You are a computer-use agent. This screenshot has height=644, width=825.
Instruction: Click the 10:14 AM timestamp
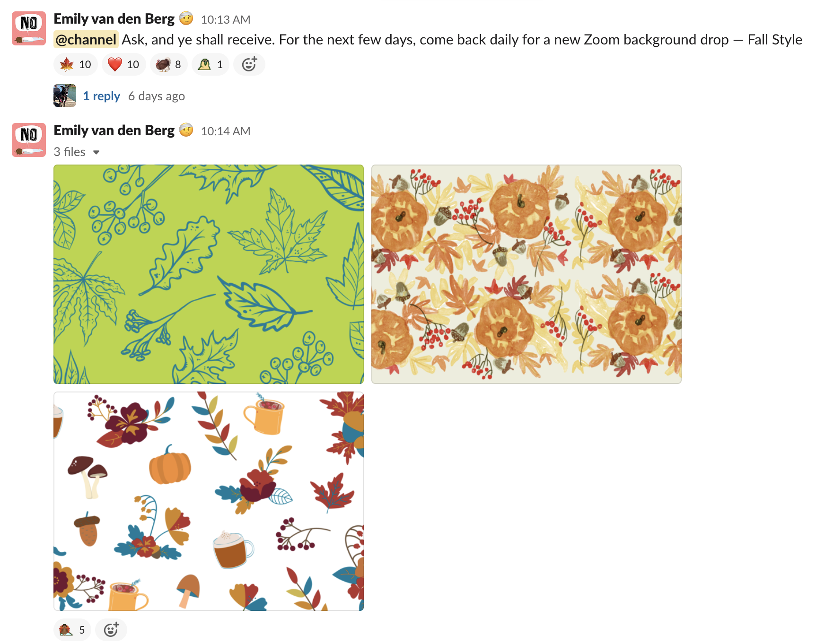coord(226,131)
